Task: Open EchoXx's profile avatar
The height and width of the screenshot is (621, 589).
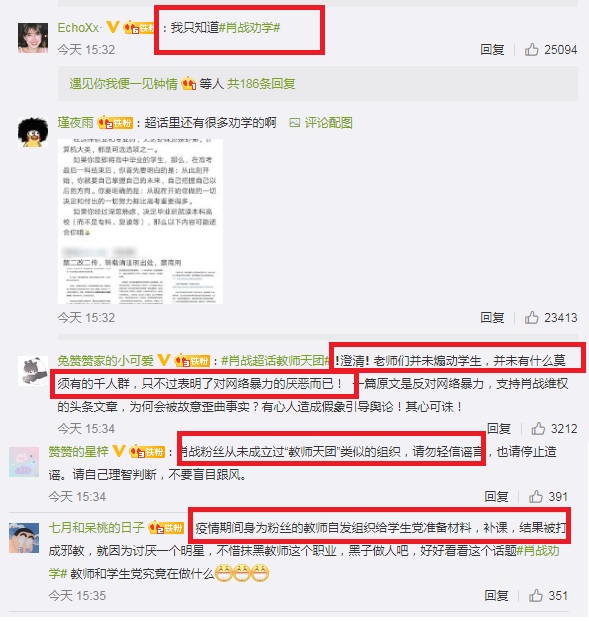Action: [33, 38]
